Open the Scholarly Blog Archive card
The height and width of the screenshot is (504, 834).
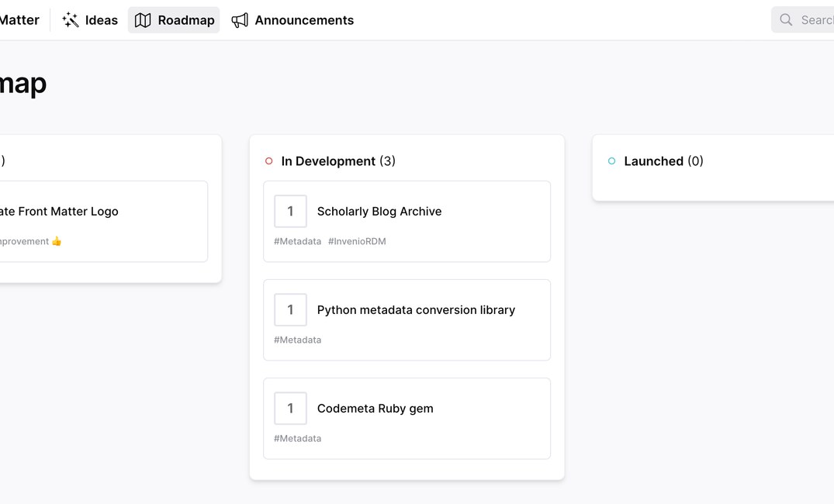[x=379, y=211]
